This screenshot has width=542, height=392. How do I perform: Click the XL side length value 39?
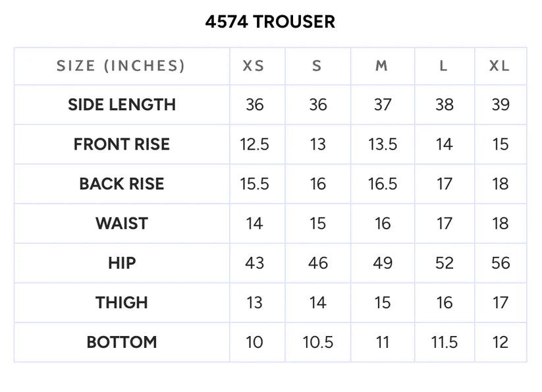pos(501,105)
